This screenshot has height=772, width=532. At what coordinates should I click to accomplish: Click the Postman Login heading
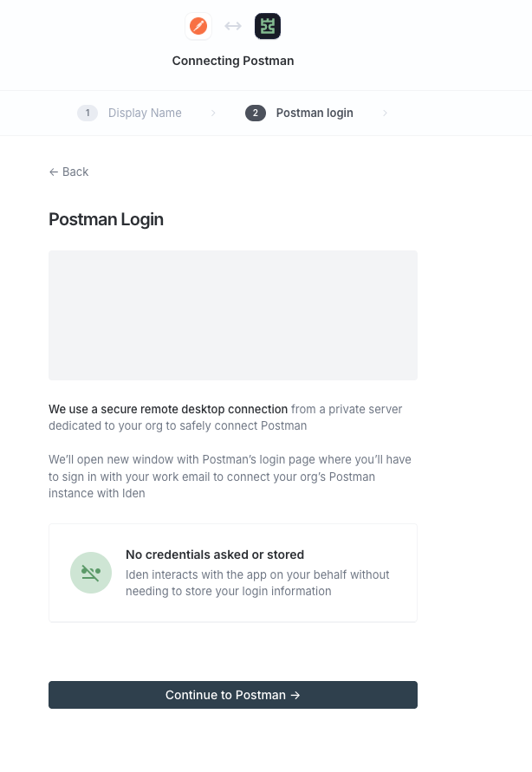tap(107, 219)
